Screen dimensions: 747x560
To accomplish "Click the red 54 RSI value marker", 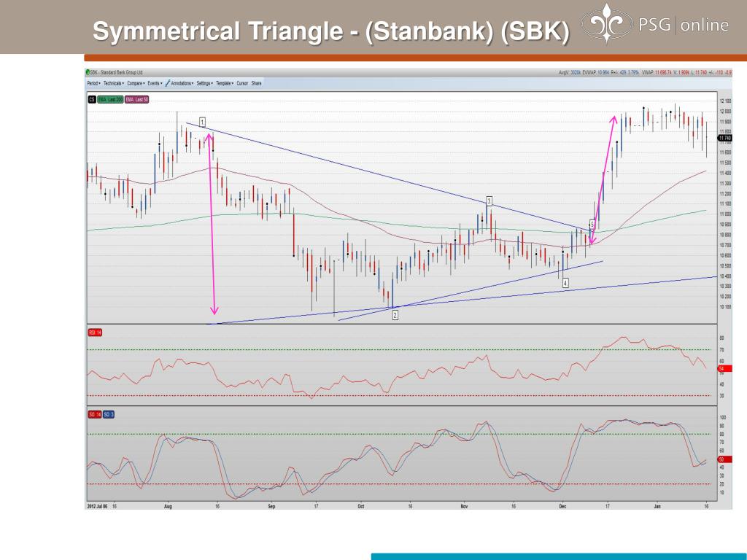I will pos(724,369).
